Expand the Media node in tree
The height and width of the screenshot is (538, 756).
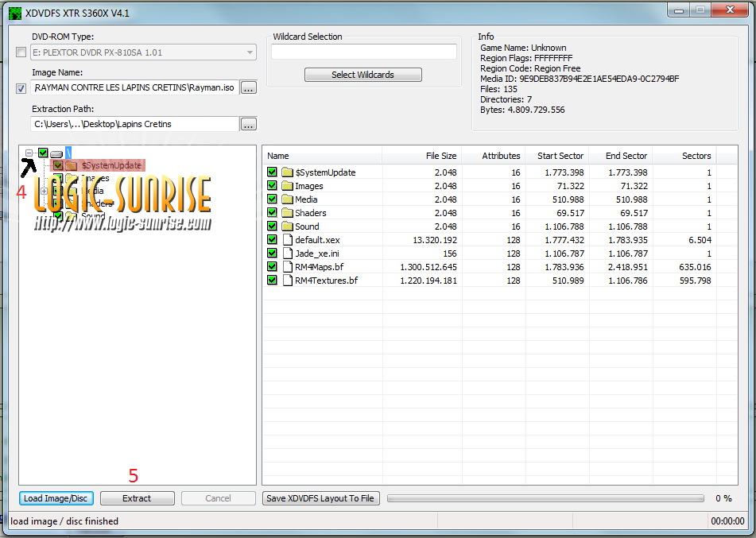44,191
